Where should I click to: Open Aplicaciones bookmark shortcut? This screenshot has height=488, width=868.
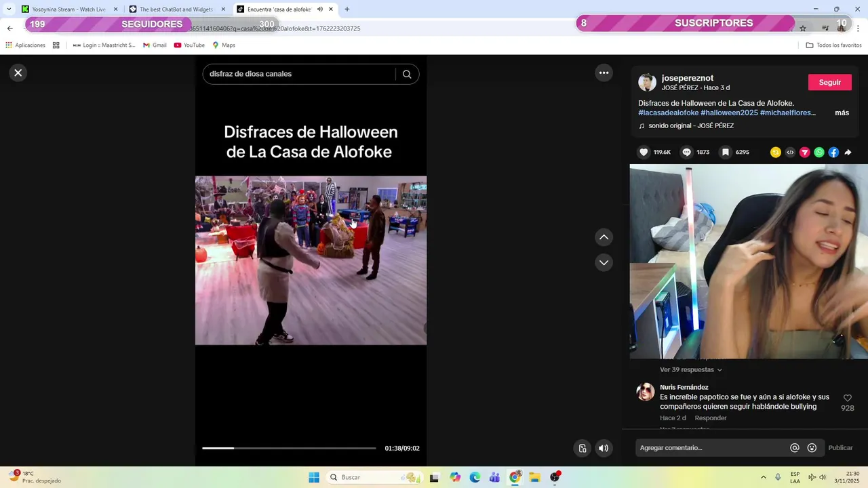(x=25, y=45)
